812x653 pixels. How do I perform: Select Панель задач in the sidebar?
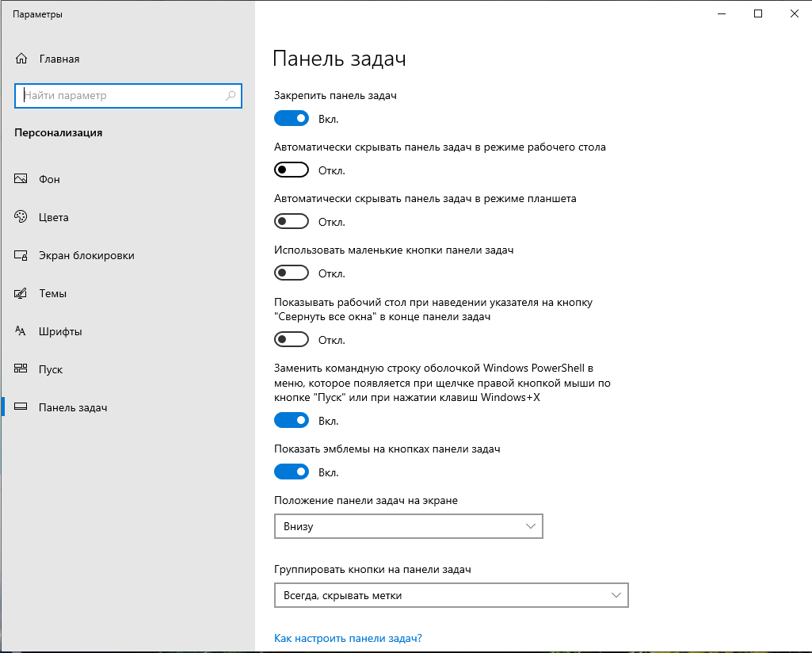[x=73, y=407]
